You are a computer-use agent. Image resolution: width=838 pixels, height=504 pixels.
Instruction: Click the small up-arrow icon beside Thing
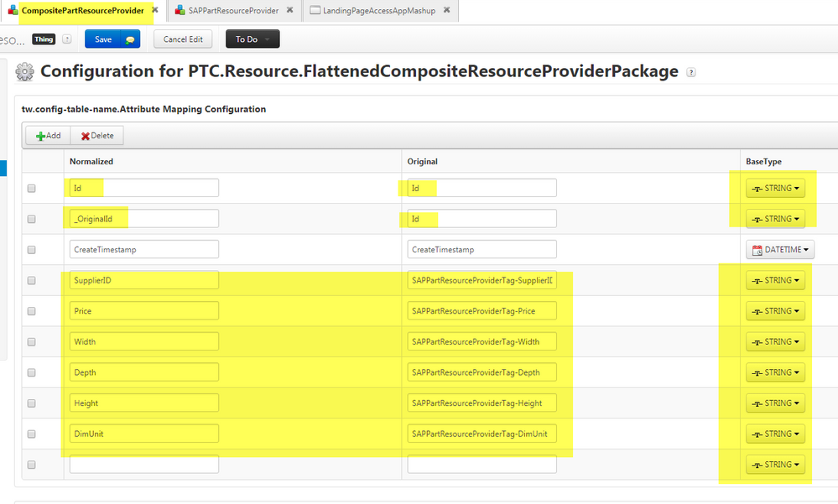pyautogui.click(x=67, y=39)
